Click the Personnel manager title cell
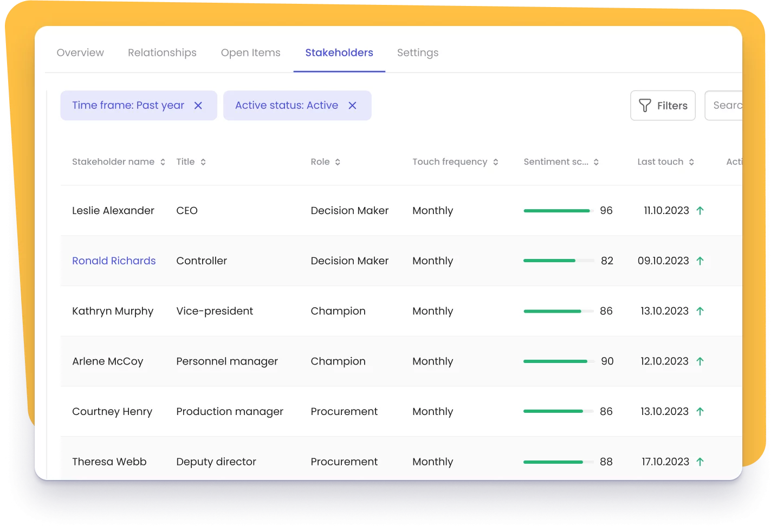The height and width of the screenshot is (532, 777). tap(227, 361)
